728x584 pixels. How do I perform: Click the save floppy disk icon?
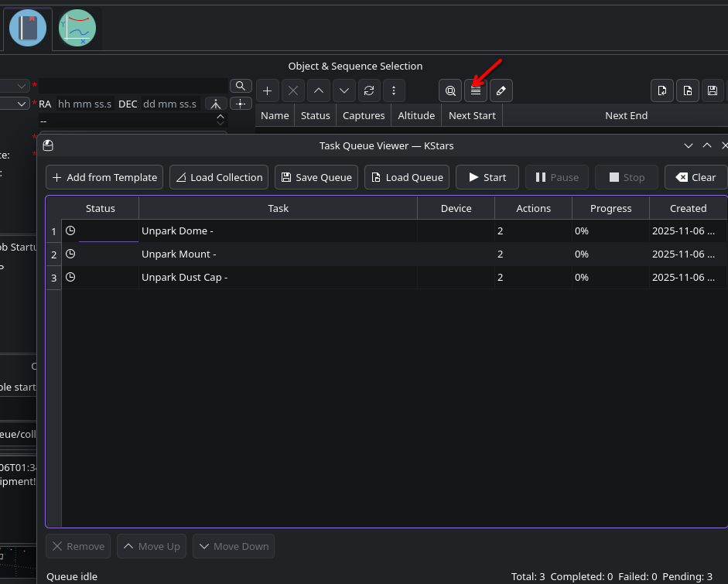(712, 91)
